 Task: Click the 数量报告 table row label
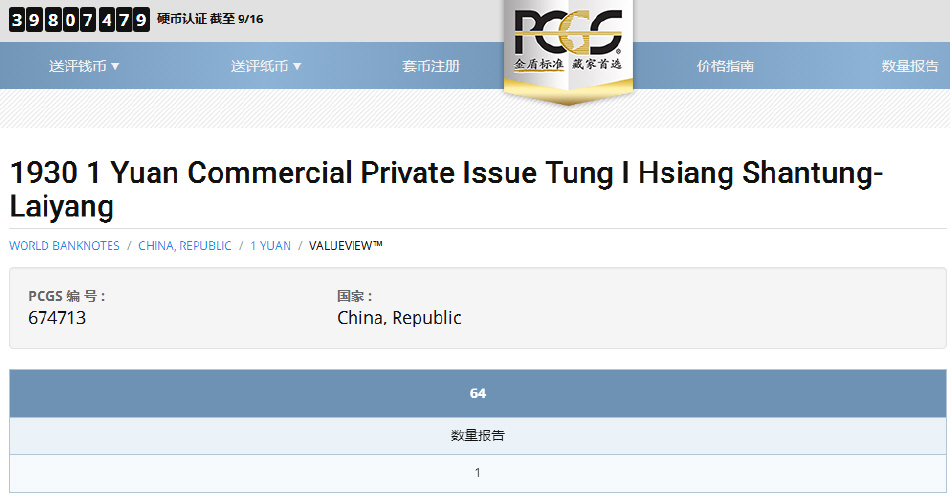477,435
